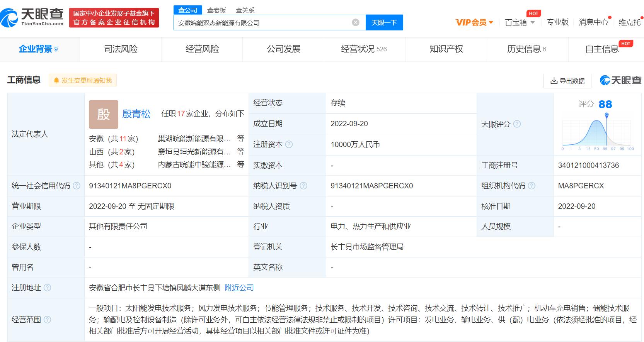Screen dimensions: 644x342
Task: Open the 专业版 link
Action: [x=557, y=22]
